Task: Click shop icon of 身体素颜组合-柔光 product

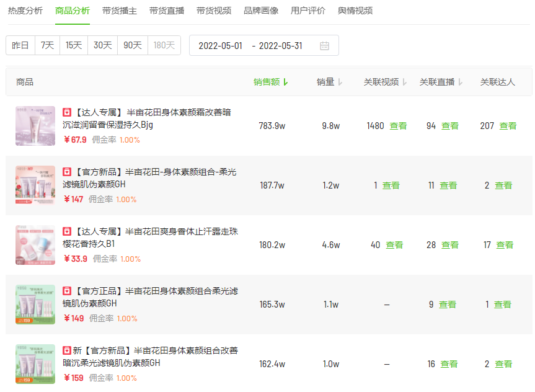Action: (67, 172)
